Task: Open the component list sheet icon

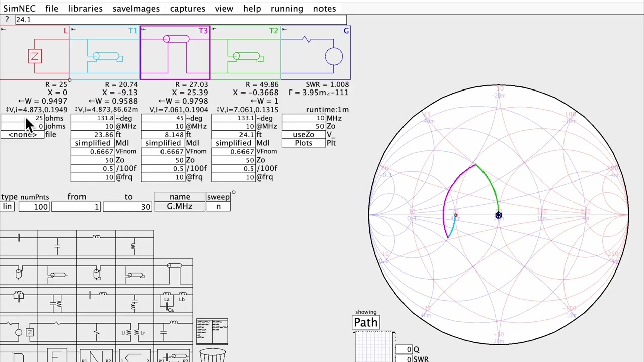Action: point(212,332)
